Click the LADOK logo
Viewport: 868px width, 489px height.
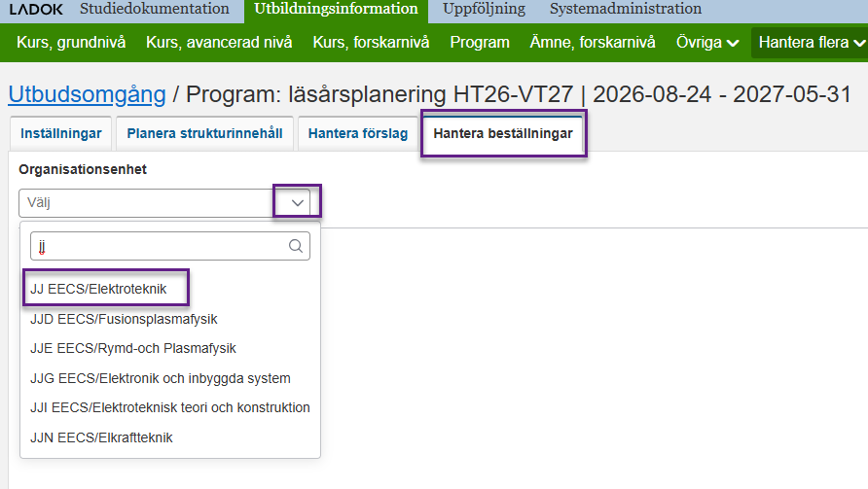(x=36, y=10)
